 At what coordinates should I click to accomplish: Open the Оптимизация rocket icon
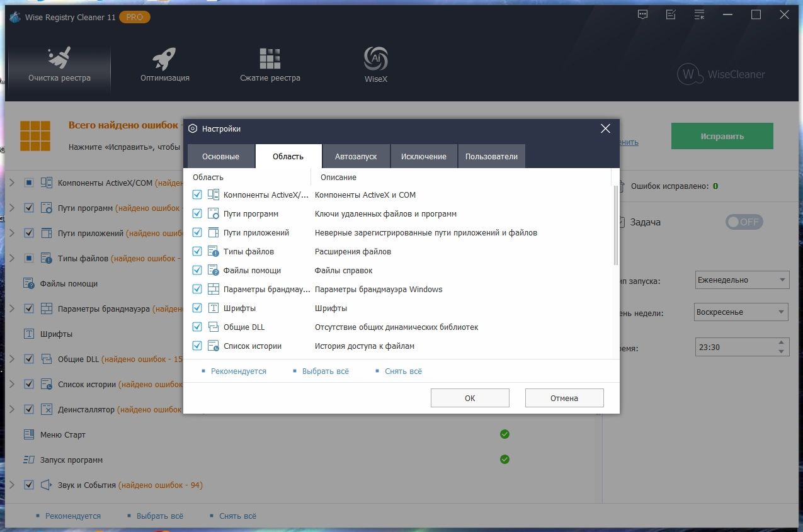pyautogui.click(x=164, y=59)
